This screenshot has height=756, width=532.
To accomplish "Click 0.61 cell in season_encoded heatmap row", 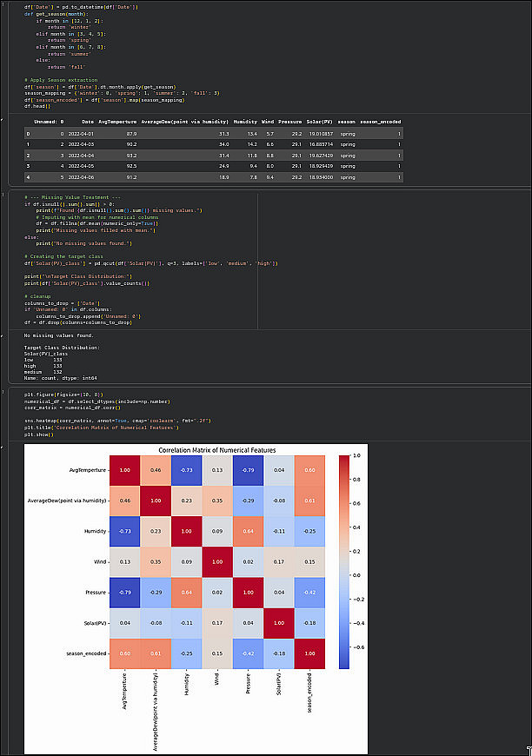I will 156,653.
